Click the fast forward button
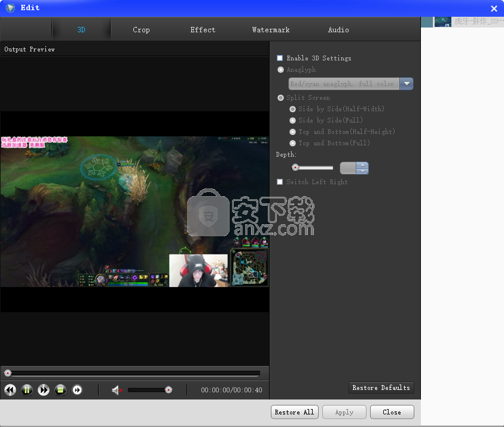Image resolution: width=504 pixels, height=427 pixels. pyautogui.click(x=44, y=390)
